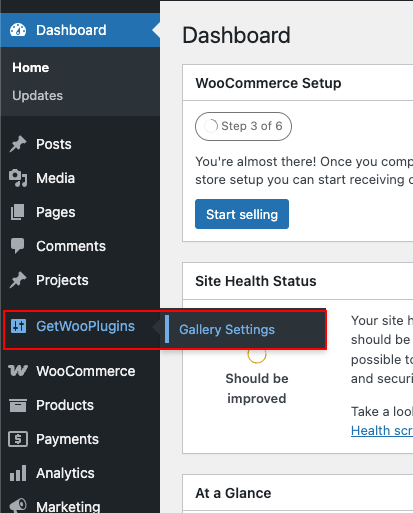Image resolution: width=413 pixels, height=513 pixels.
Task: Click the Projects pin icon
Action: [x=18, y=280]
